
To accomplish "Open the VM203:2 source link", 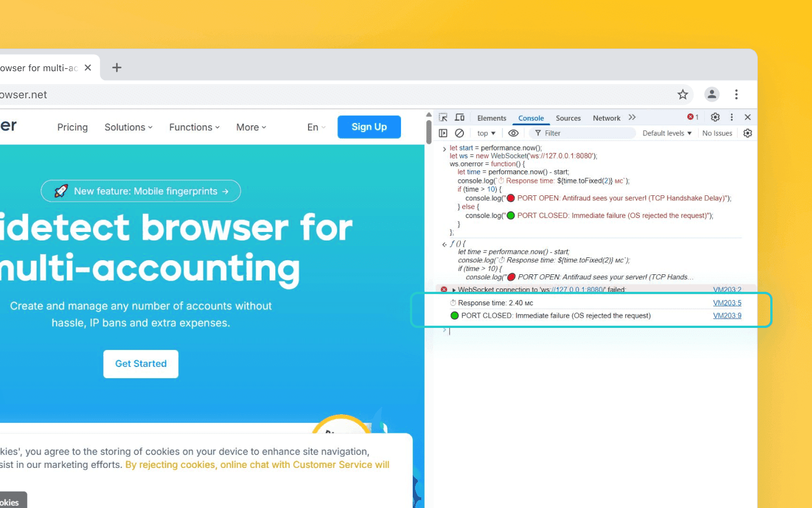I will coord(727,290).
